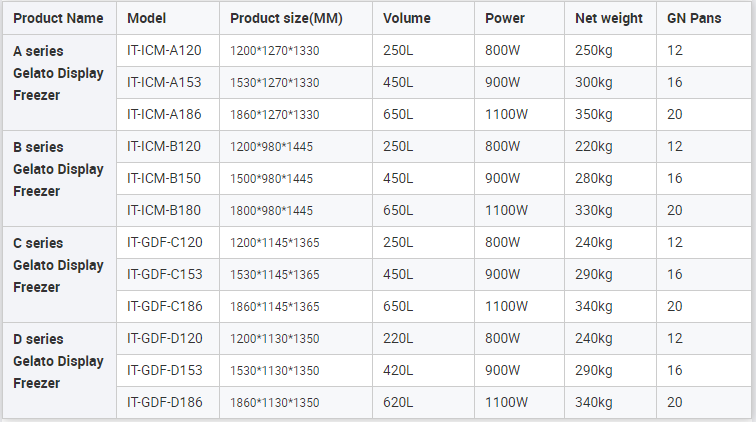The image size is (756, 422).
Task: Select the 250kg net weight cell
Action: click(x=594, y=50)
